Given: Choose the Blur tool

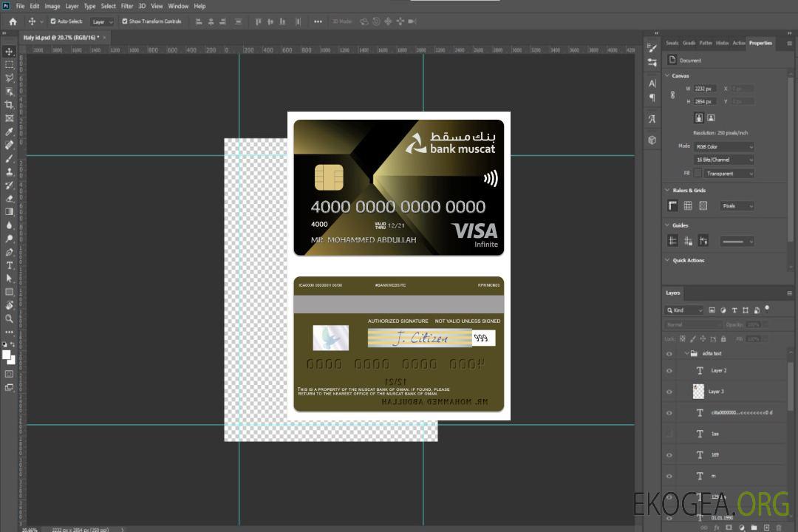Looking at the screenshot, I should pos(9,225).
